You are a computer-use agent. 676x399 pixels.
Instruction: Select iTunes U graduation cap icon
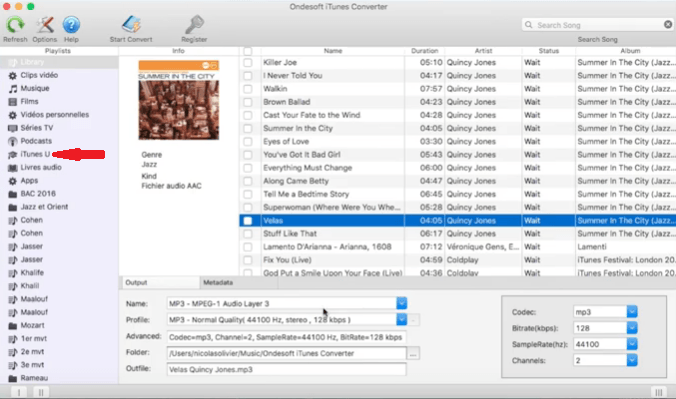13,154
